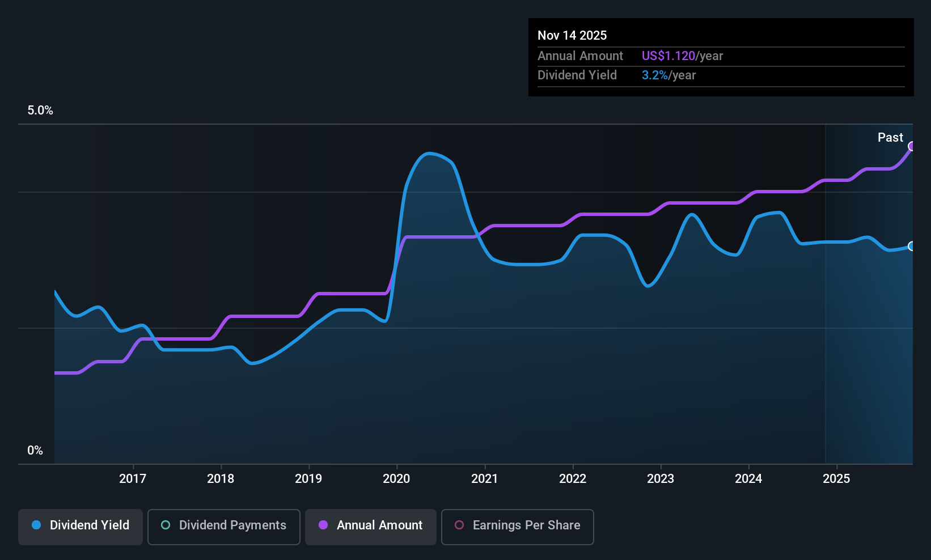The image size is (931, 560).
Task: Click the Nov 14 2025 tooltip date
Action: click(x=572, y=35)
